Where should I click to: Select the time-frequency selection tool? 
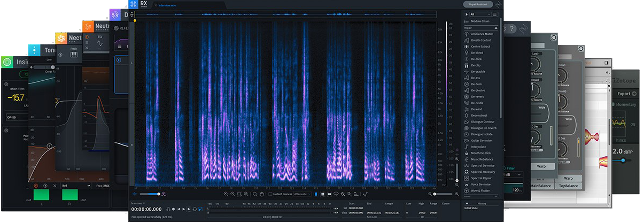pyautogui.click(x=323, y=194)
